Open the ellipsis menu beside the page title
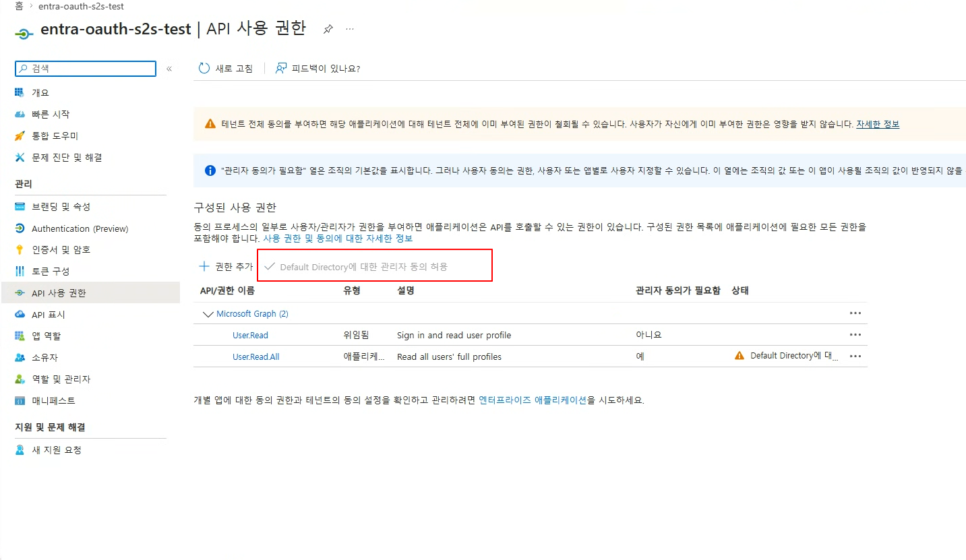This screenshot has width=966, height=560. 350,29
